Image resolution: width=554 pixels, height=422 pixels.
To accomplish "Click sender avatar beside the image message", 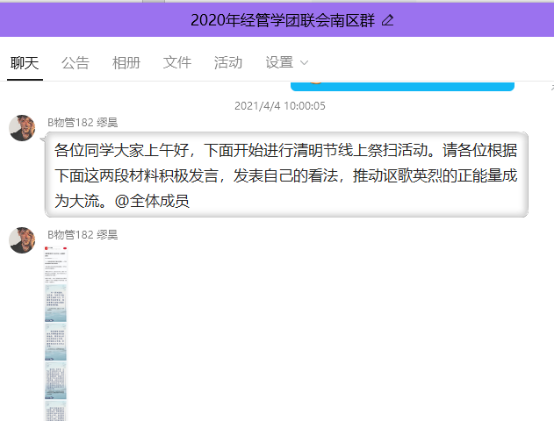I will coord(22,240).
